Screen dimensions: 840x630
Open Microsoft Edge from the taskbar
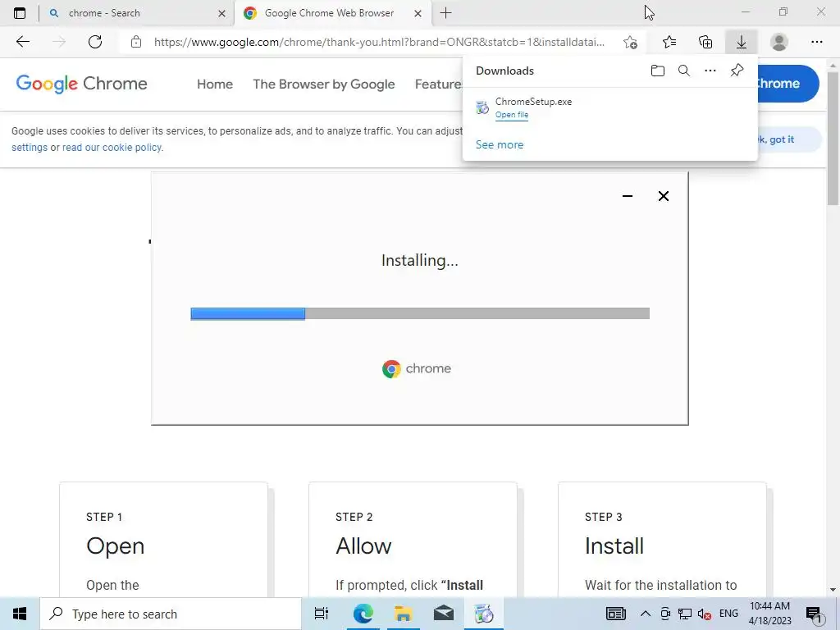coord(363,614)
